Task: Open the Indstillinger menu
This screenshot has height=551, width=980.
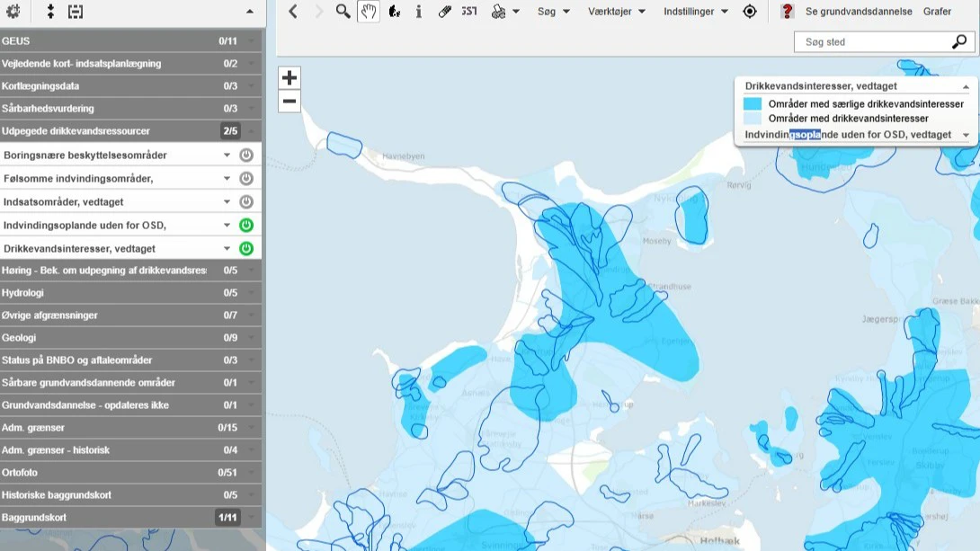Action: (x=696, y=12)
